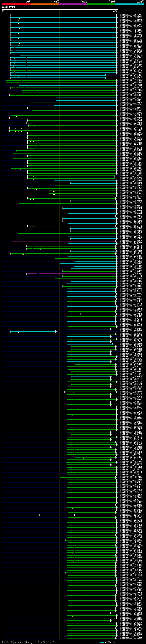The height and width of the screenshot is (644, 146).
Task: Select label UniRef100_P19866
Action: [131, 53]
